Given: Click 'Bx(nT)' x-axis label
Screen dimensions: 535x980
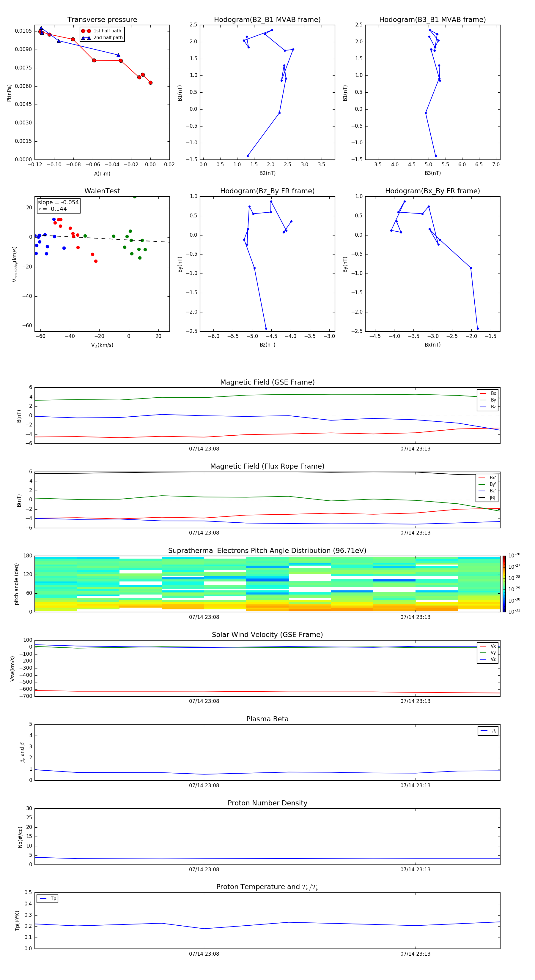Looking at the screenshot, I should tap(432, 345).
